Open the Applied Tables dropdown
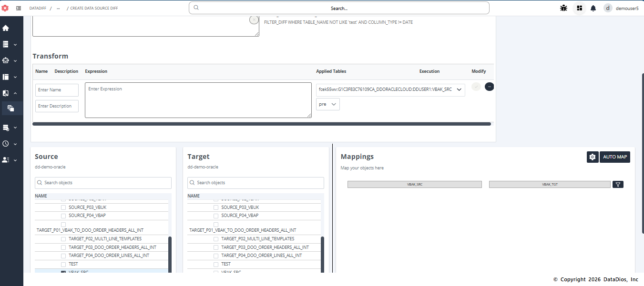644x286 pixels. (x=390, y=89)
